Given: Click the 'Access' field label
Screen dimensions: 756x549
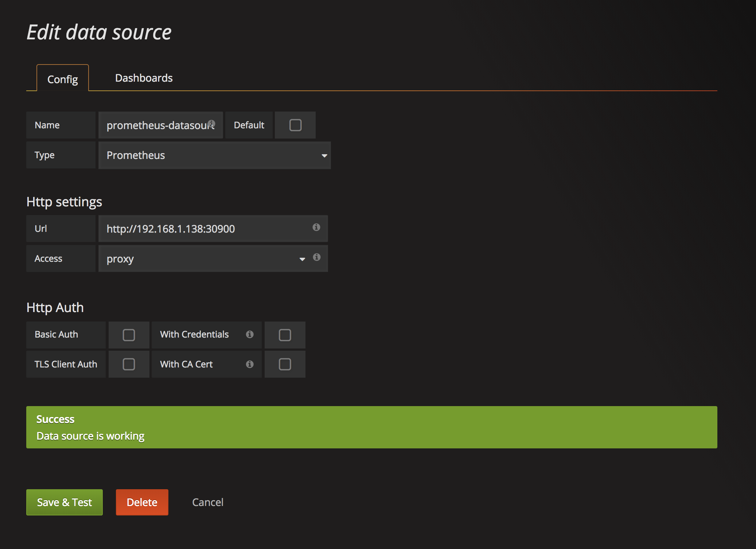Looking at the screenshot, I should (48, 258).
